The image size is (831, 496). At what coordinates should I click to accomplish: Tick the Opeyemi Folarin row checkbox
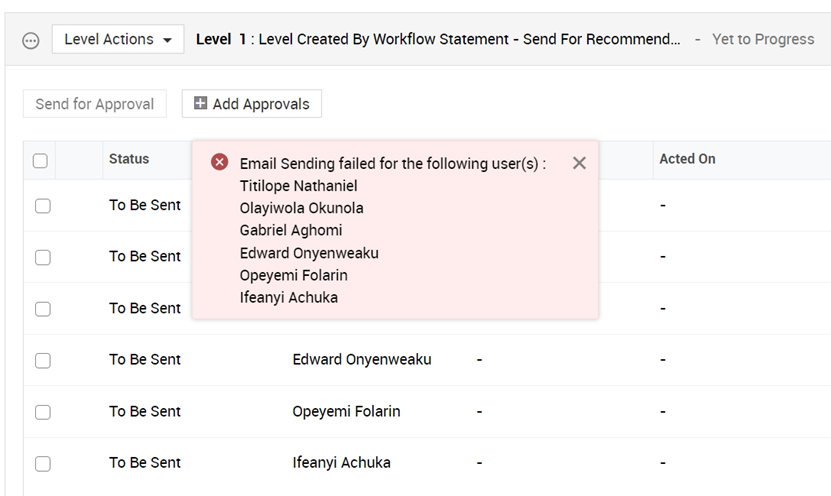[x=43, y=412]
